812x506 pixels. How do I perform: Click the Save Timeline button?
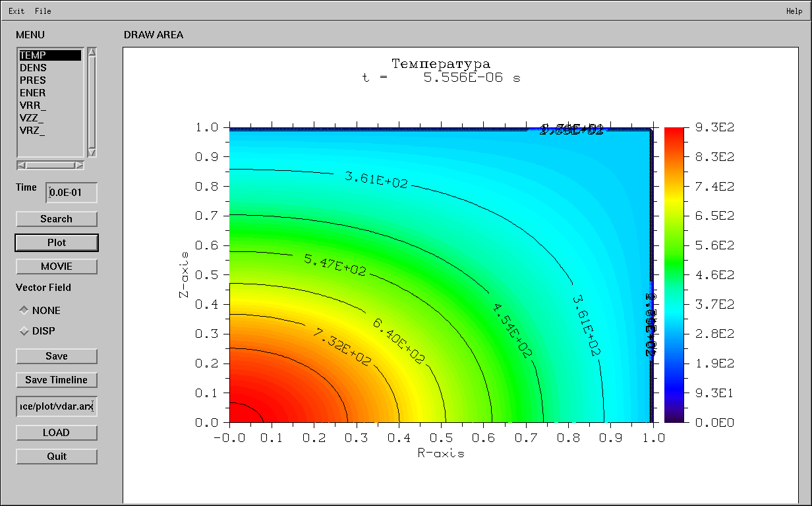(x=56, y=380)
